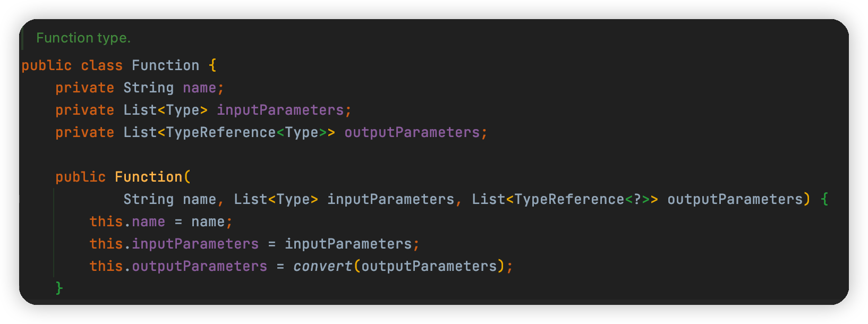
Task: Click this.inputParameters in the assignment
Action: [x=174, y=244]
